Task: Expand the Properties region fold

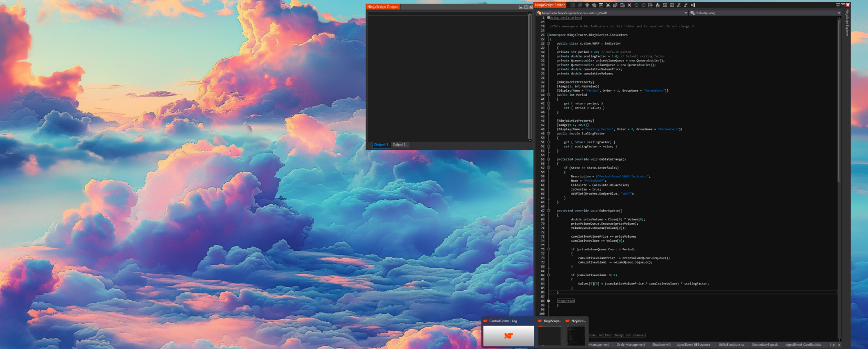Action: point(549,301)
